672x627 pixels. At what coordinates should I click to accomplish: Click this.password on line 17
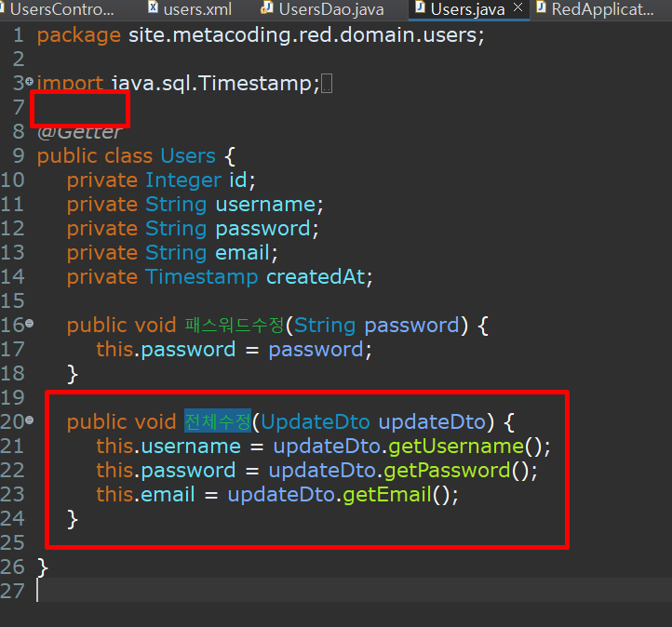[x=166, y=350]
